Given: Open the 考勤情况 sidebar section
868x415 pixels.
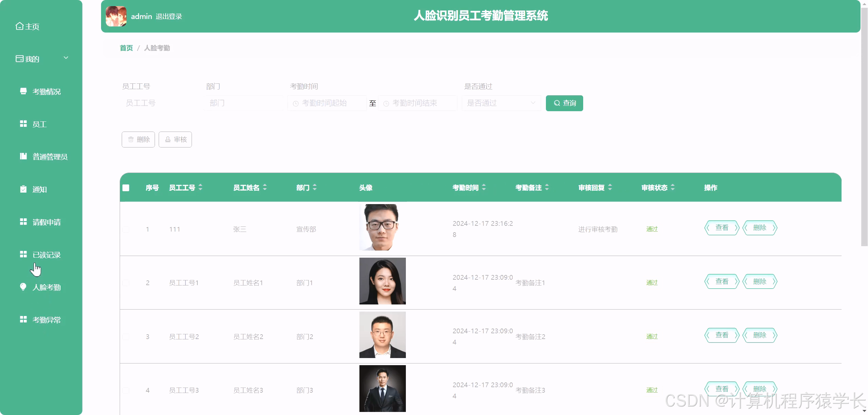Looking at the screenshot, I should [x=46, y=92].
